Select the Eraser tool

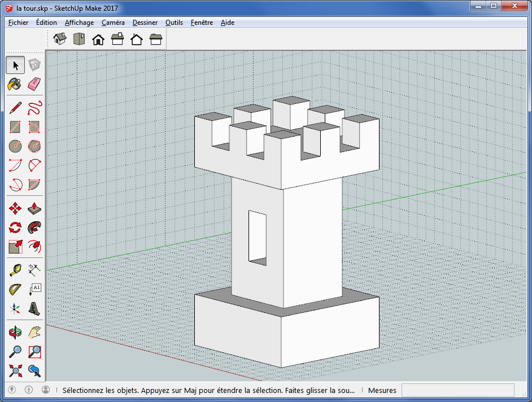coord(34,84)
